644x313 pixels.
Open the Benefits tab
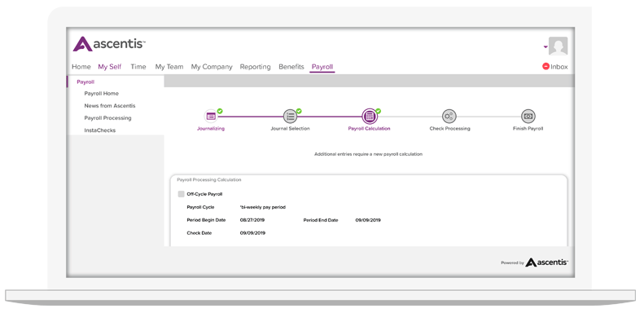pyautogui.click(x=291, y=67)
